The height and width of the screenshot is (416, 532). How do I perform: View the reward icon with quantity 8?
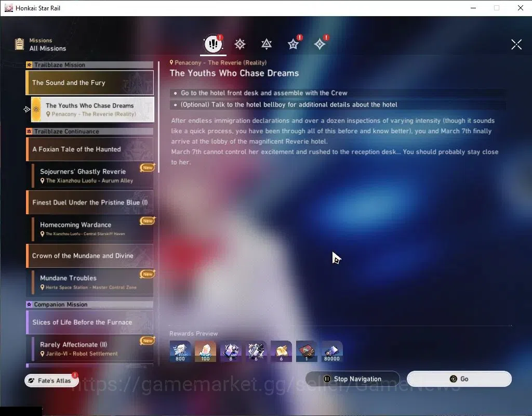(x=231, y=352)
